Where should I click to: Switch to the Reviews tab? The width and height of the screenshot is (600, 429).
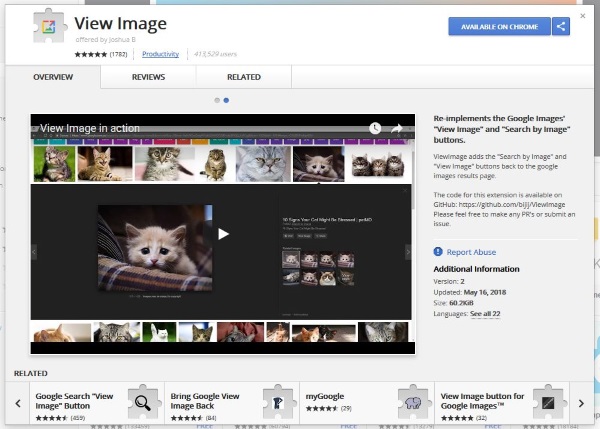148,77
